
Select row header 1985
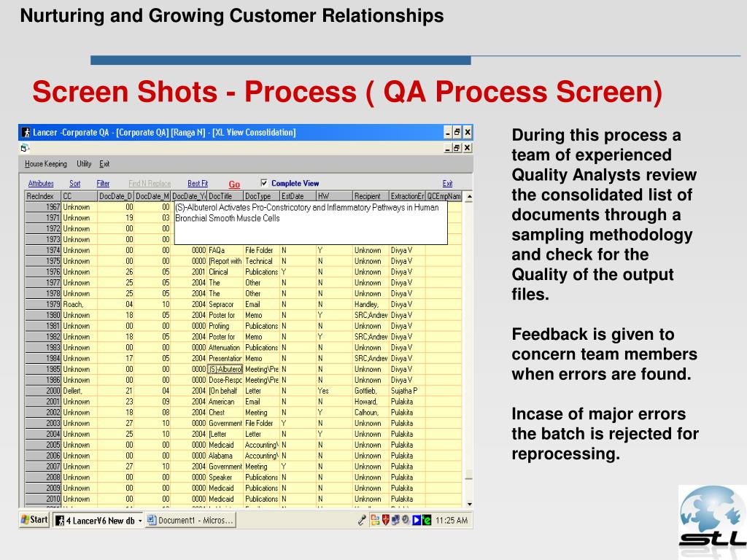coord(43,369)
